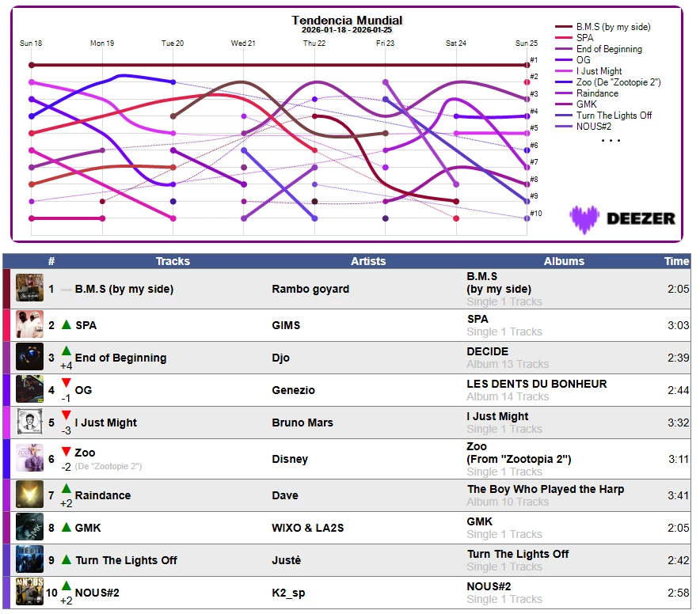This screenshot has width=700, height=614.
Task: Click track title Raindance in table
Action: click(x=103, y=495)
